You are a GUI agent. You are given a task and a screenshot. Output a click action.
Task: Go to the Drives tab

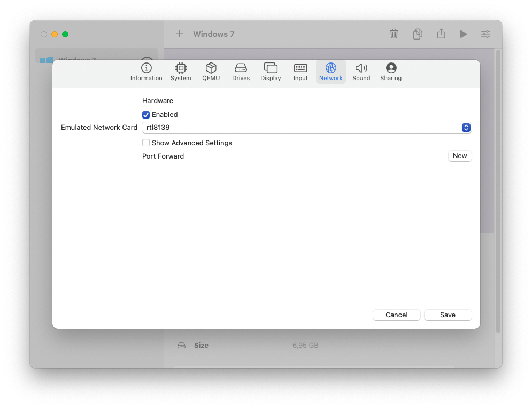click(x=241, y=72)
